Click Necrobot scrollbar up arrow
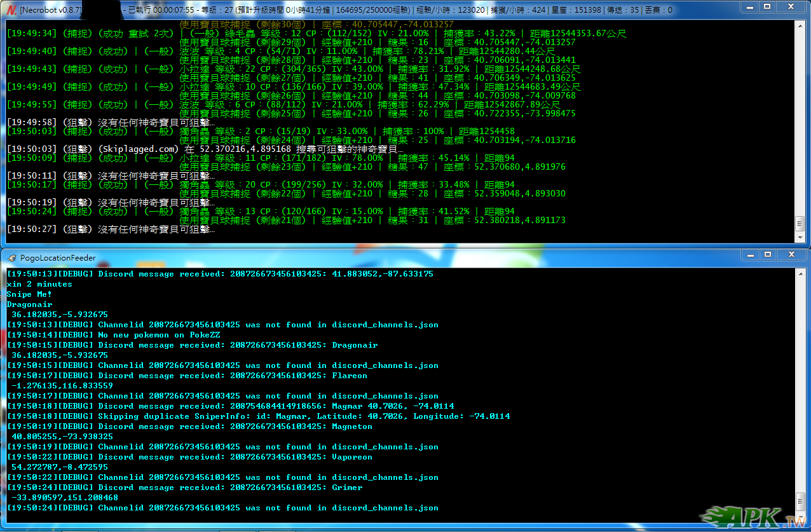The height and width of the screenshot is (532, 811). click(800, 25)
